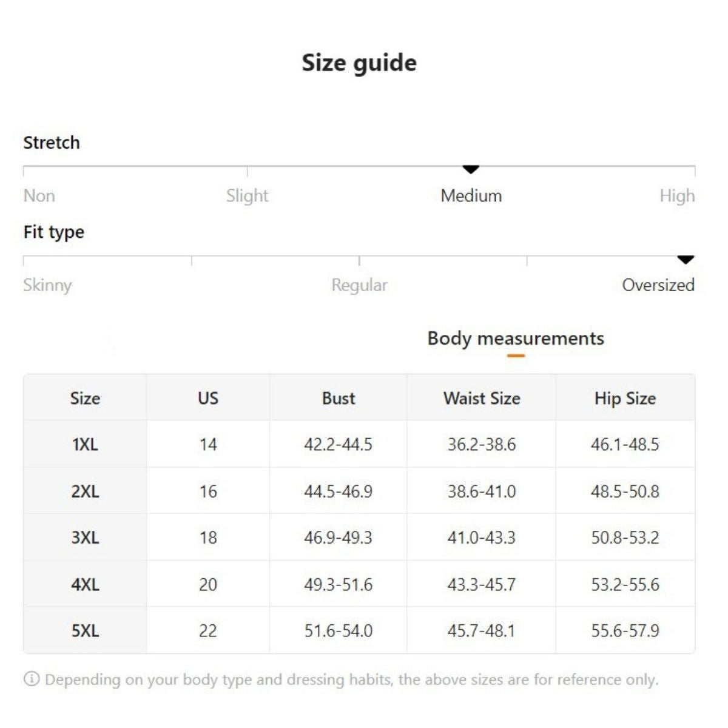
Task: Click the info icon beside the disclaimer
Action: (32, 679)
